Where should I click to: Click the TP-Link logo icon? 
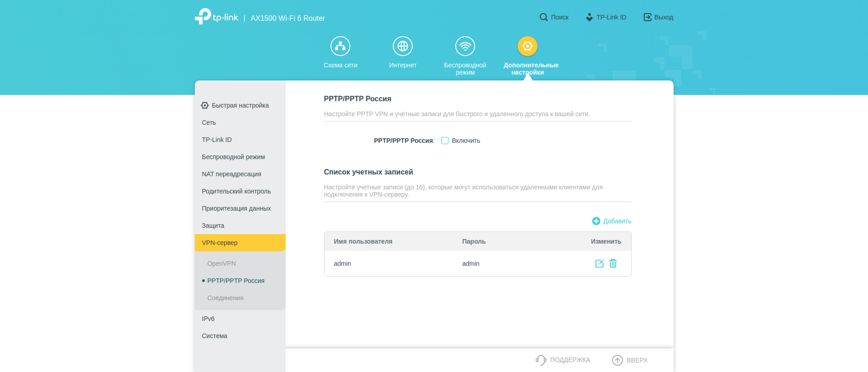pos(203,17)
